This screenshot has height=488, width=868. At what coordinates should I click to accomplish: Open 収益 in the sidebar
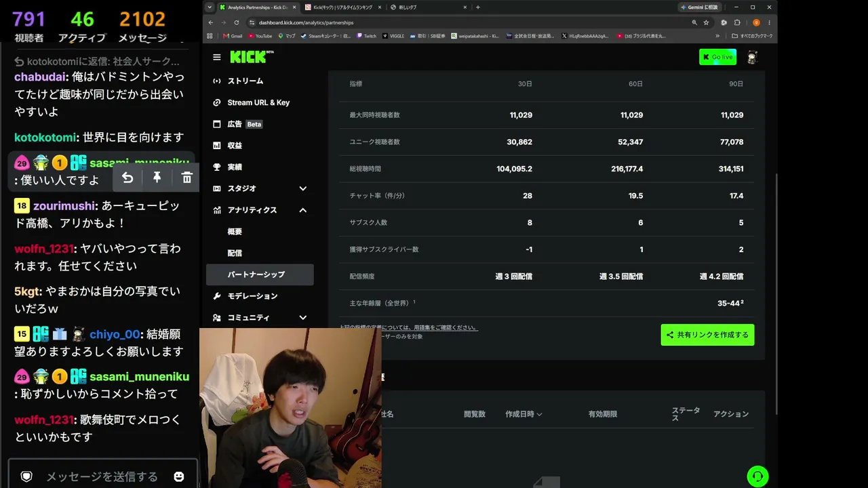(260, 146)
